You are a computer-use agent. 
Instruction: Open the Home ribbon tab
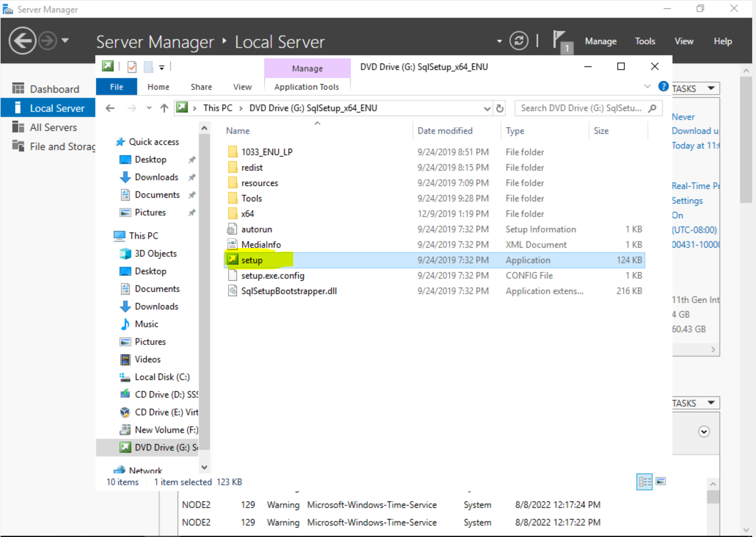158,87
